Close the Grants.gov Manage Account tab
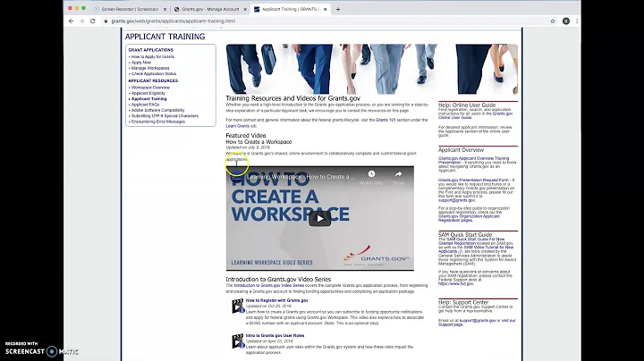 click(x=245, y=9)
